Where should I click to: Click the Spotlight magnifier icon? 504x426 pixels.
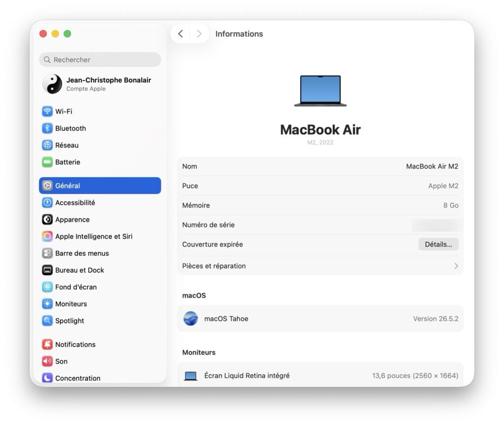coord(47,321)
